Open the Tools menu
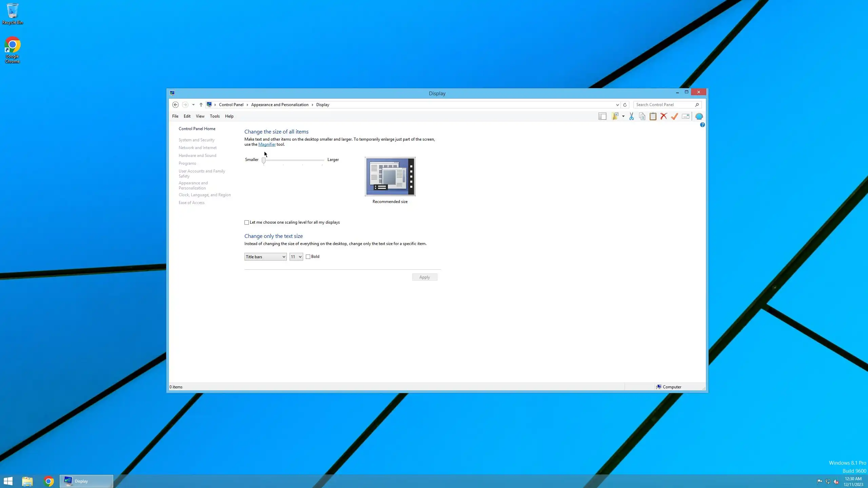This screenshot has height=488, width=868. (x=215, y=116)
